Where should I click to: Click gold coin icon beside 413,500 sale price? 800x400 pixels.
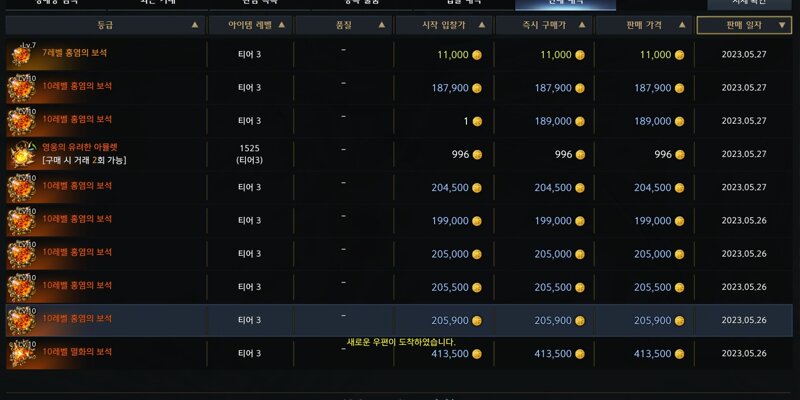tap(680, 354)
